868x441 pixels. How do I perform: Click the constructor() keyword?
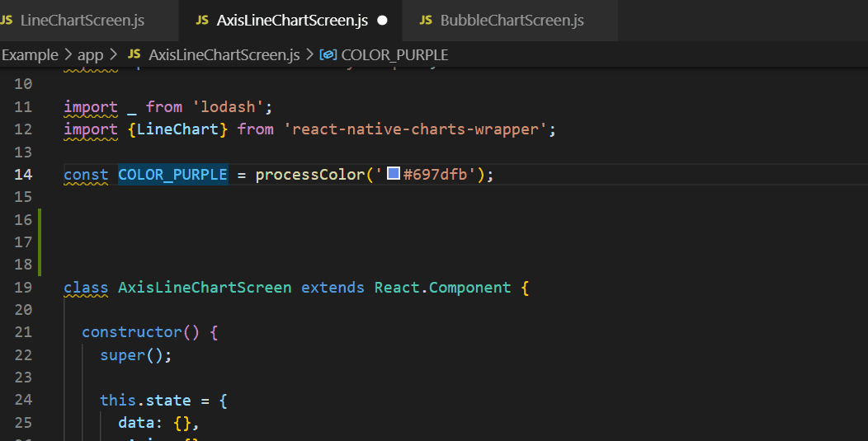point(140,332)
